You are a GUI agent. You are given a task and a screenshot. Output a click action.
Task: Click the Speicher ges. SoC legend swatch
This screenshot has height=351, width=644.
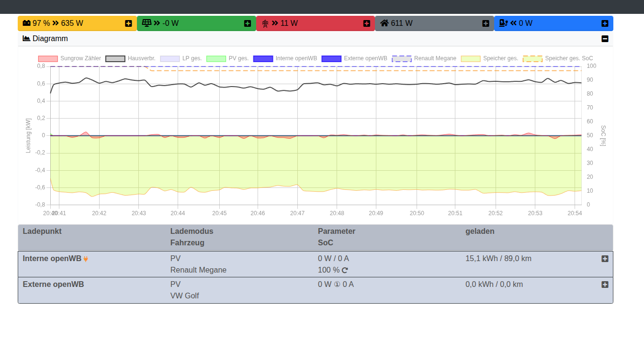click(532, 58)
